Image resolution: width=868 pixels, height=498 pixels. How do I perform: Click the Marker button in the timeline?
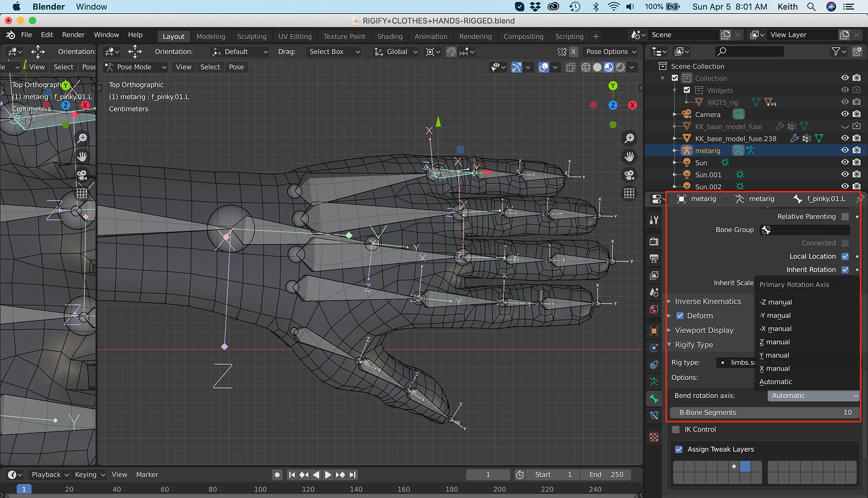147,475
